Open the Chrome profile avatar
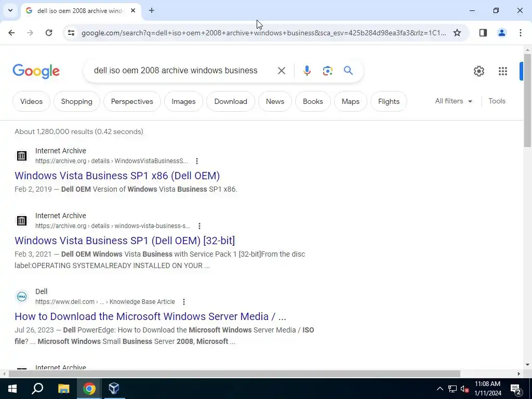 click(x=502, y=33)
